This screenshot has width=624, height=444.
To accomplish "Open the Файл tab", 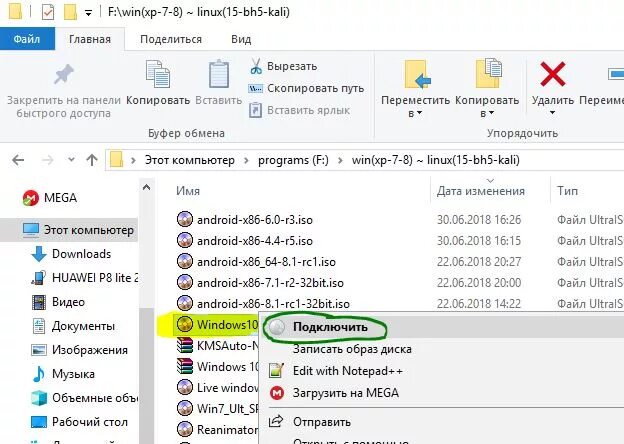I will pyautogui.click(x=27, y=39).
